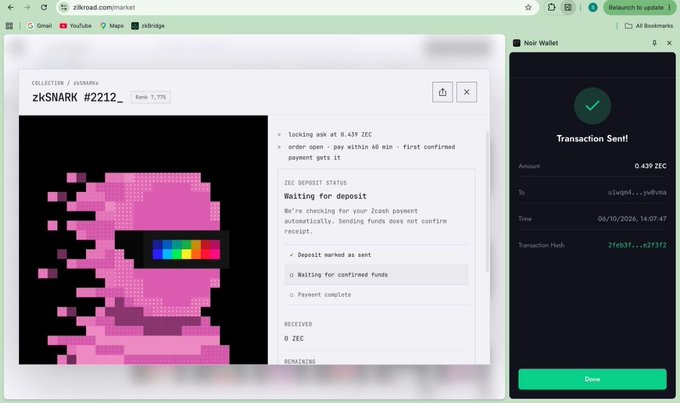Share zkSNARK #2212 via the share icon
This screenshot has width=680, height=403.
442,92
